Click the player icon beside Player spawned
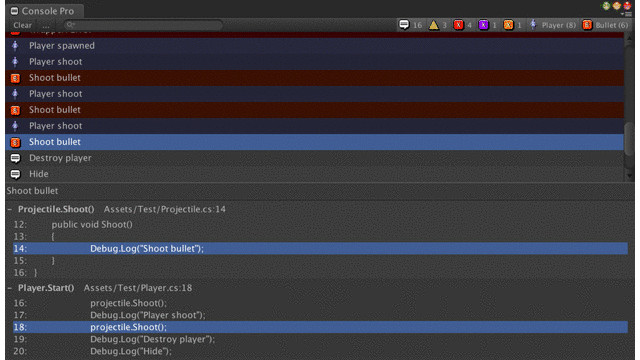 (15, 46)
